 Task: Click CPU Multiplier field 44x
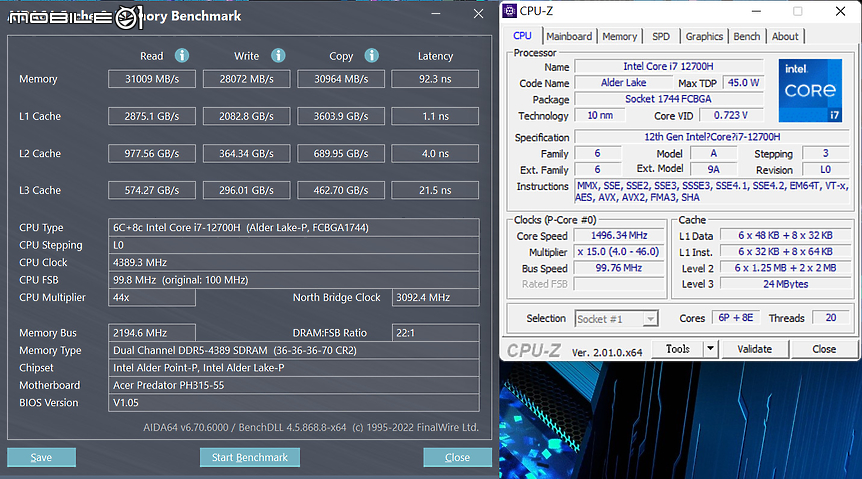[x=152, y=297]
